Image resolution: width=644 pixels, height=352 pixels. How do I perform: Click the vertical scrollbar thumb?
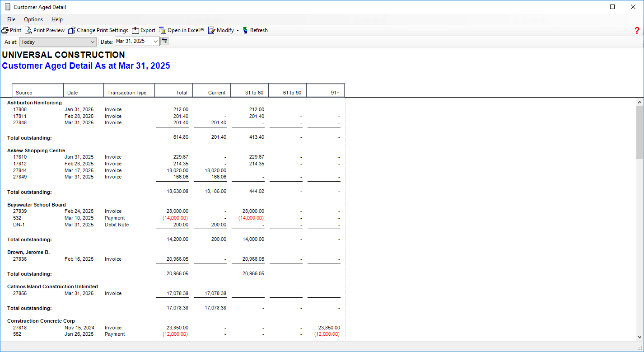click(639, 132)
